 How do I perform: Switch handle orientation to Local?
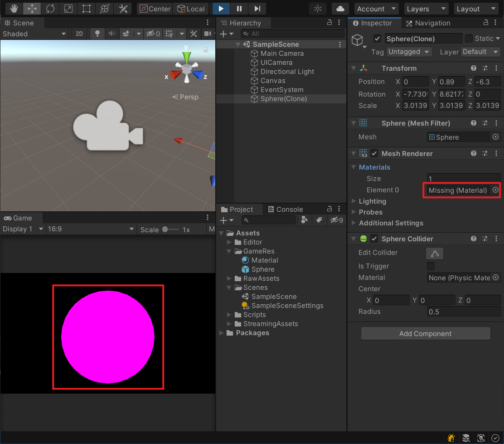tap(191, 8)
